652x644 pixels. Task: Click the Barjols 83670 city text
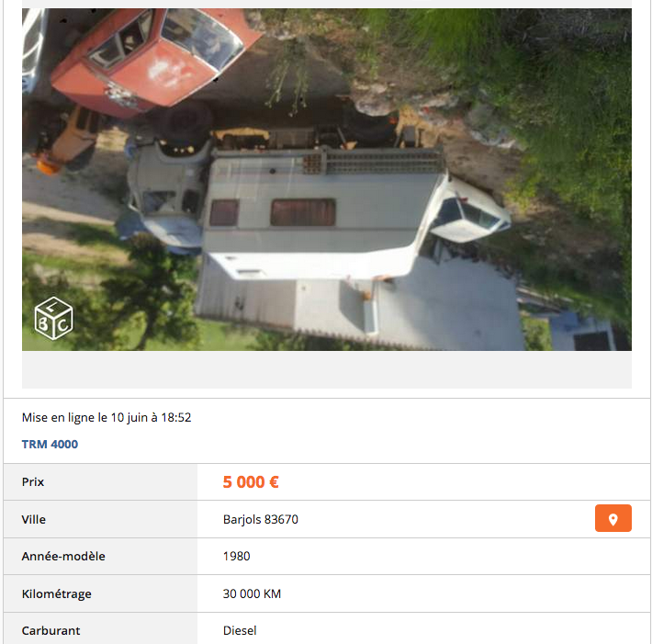click(261, 519)
